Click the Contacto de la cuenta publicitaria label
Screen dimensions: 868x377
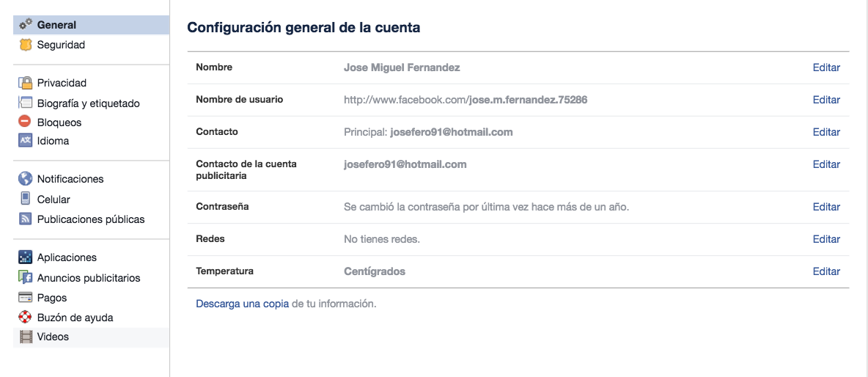[246, 170]
